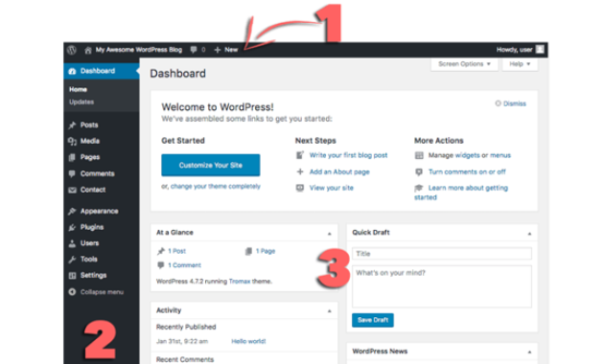Viewport: 604px width, 364px height.
Task: Click the Contact envelope icon in sidebar
Action: tap(72, 190)
